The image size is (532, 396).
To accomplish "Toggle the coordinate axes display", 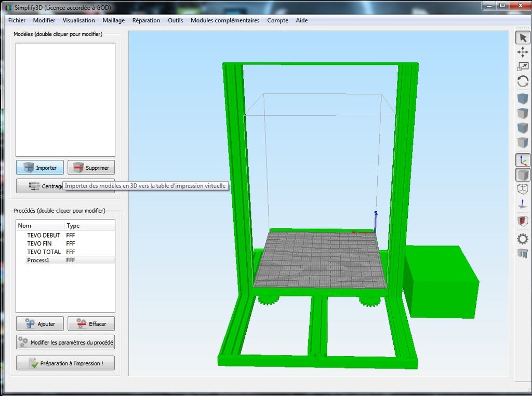I will (523, 160).
